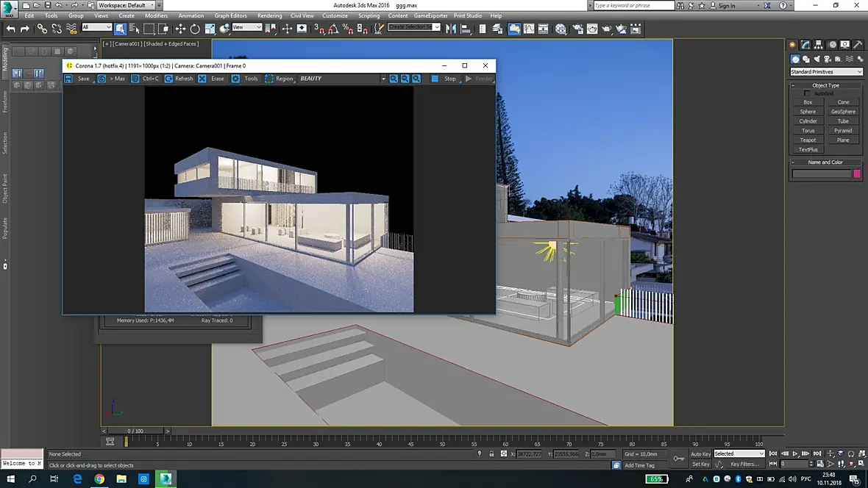The height and width of the screenshot is (488, 868).
Task: Open Render Setup dialog
Action: click(x=578, y=29)
